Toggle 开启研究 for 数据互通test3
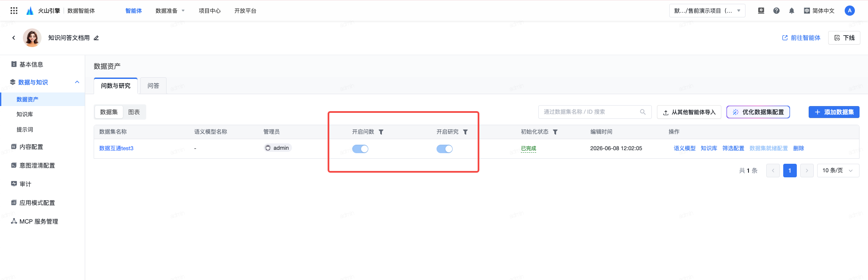This screenshot has height=280, width=868. 445,149
